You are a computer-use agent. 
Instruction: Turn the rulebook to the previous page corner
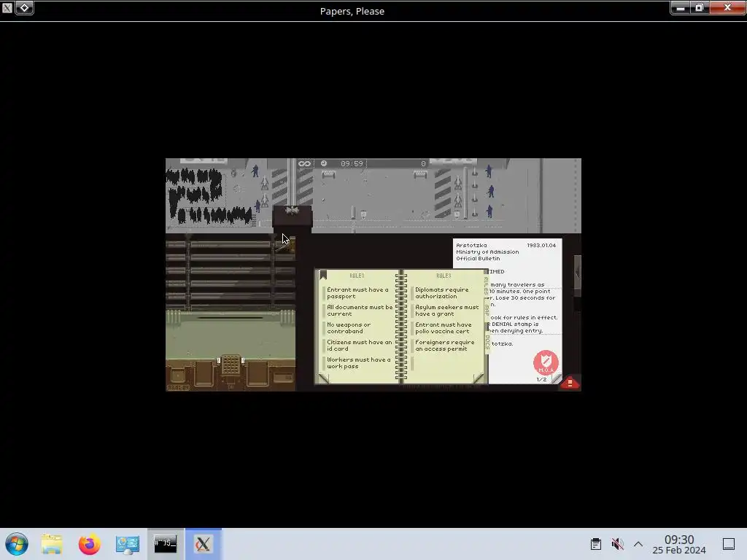coord(324,378)
